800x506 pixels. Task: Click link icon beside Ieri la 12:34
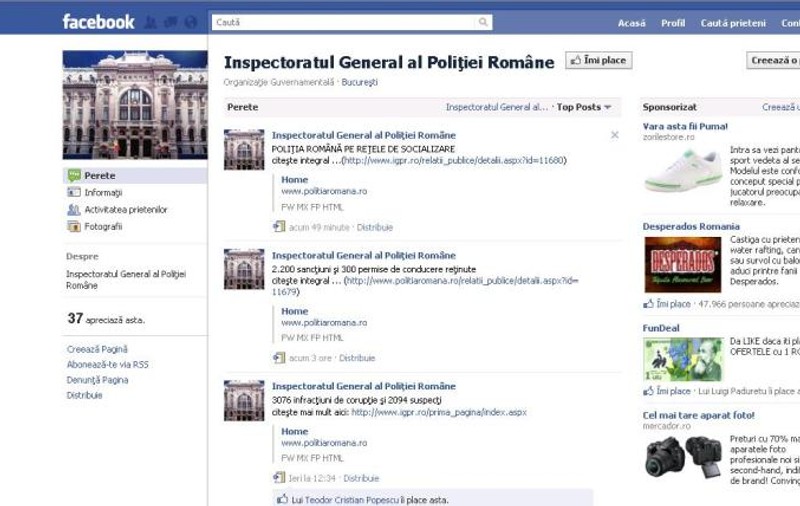coord(279,478)
